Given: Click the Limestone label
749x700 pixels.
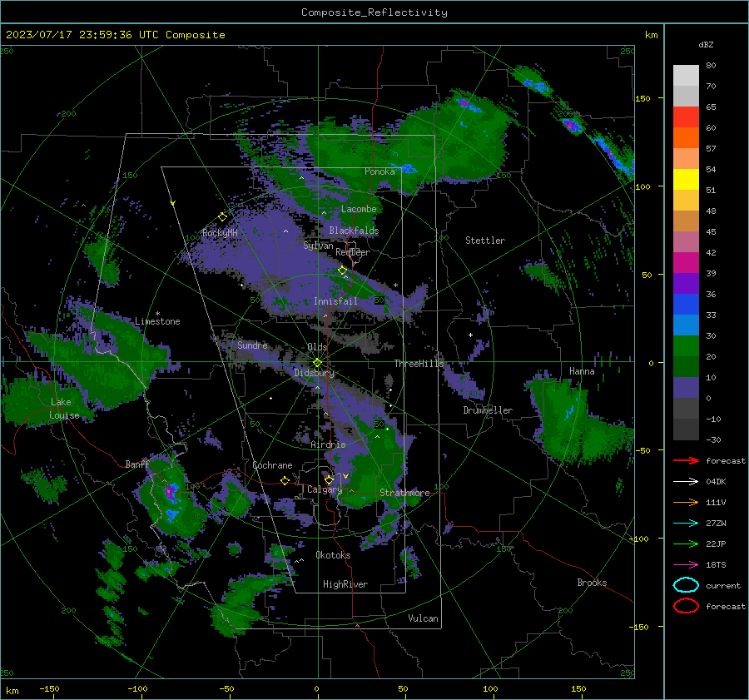Looking at the screenshot, I should [x=157, y=321].
